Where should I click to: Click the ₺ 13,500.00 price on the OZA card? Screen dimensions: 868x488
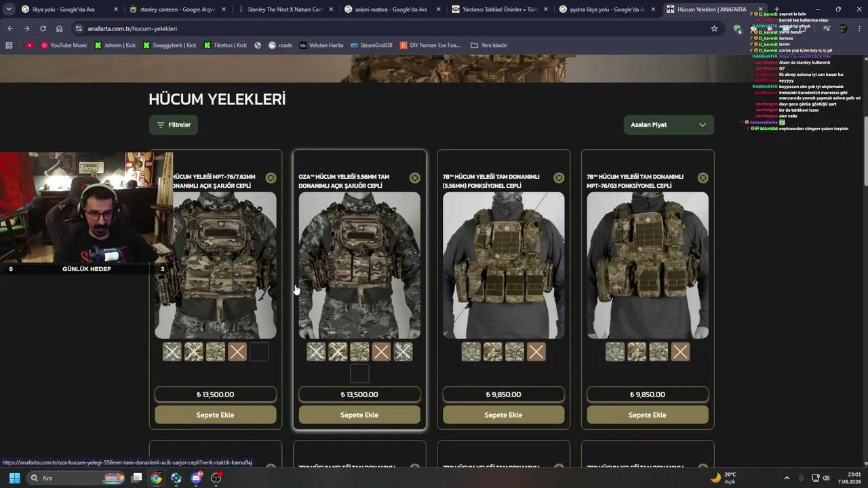(359, 394)
